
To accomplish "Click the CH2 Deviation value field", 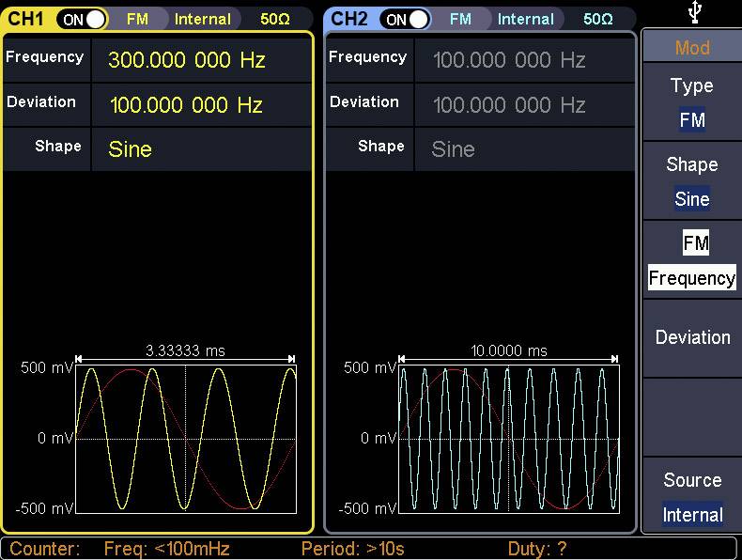I will 509,104.
